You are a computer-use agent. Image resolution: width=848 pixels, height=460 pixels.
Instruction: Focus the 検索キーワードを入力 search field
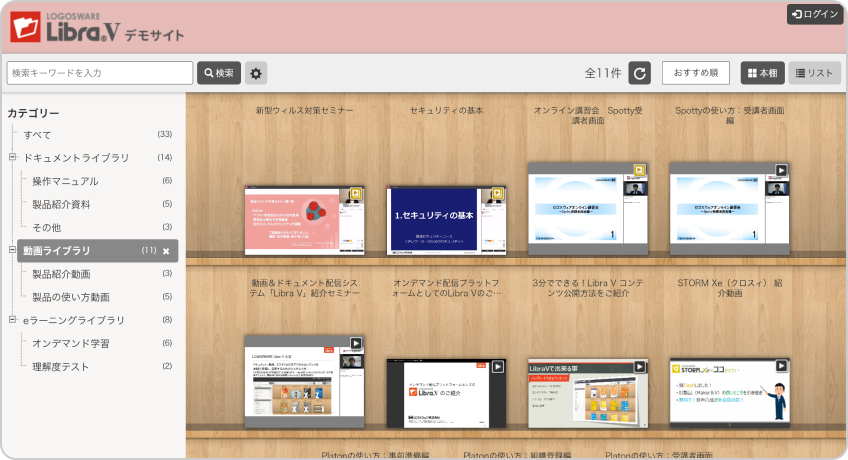pyautogui.click(x=100, y=73)
